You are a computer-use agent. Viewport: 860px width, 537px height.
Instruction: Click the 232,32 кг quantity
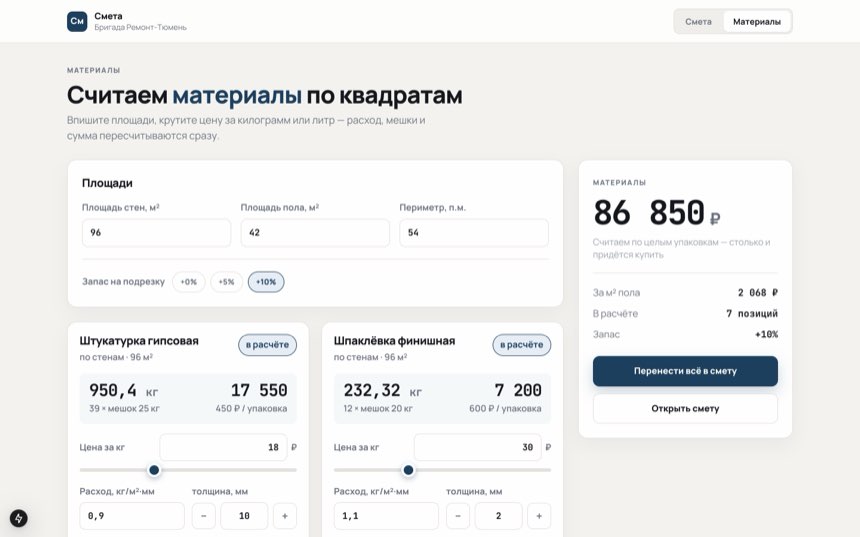(383, 390)
